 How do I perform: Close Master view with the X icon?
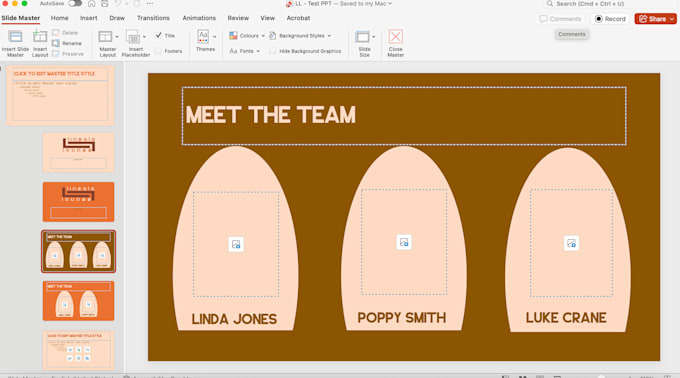point(395,37)
